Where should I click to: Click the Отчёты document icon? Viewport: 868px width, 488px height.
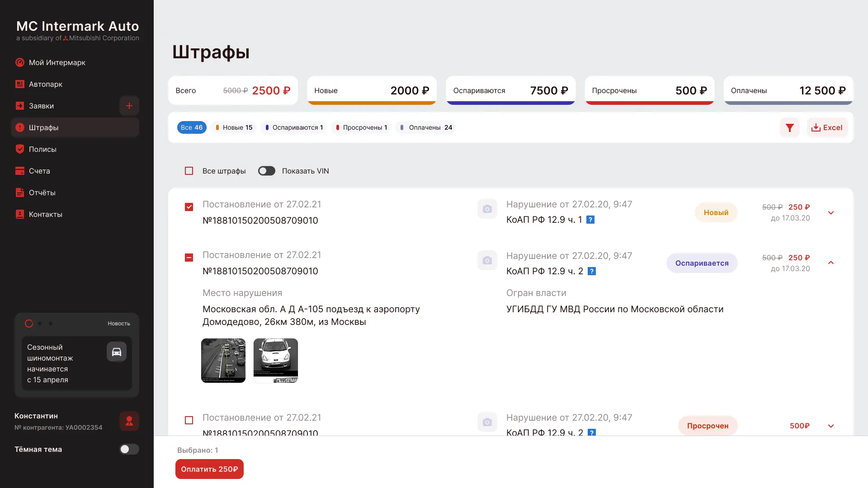20,192
